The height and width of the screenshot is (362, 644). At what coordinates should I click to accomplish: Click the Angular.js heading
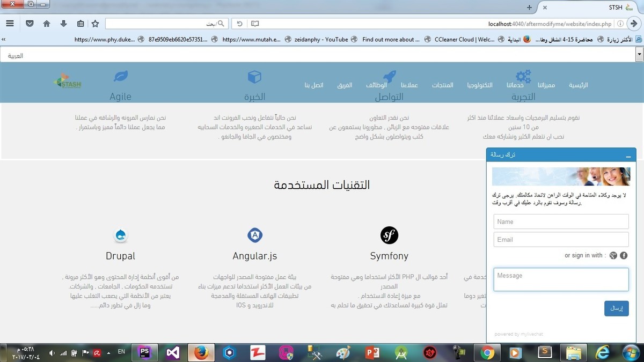coord(255,256)
